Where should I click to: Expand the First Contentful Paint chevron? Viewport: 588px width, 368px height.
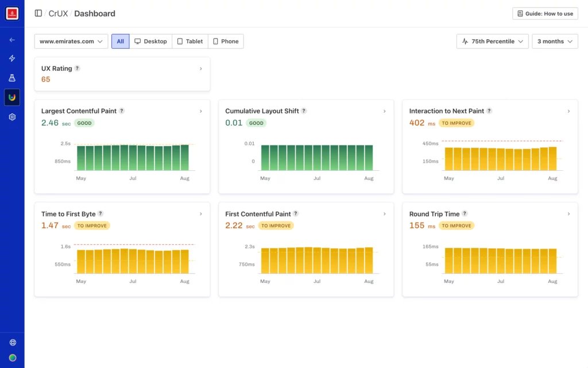pos(384,214)
